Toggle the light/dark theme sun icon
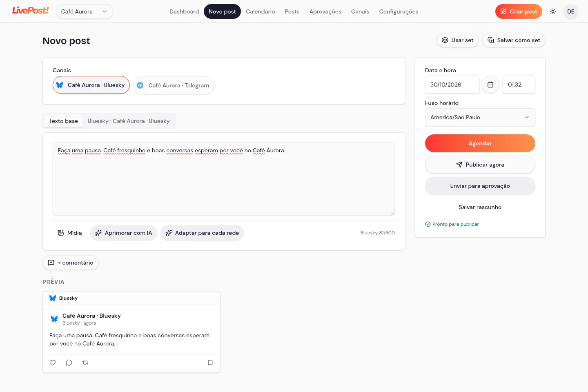This screenshot has width=588, height=392. click(x=553, y=11)
